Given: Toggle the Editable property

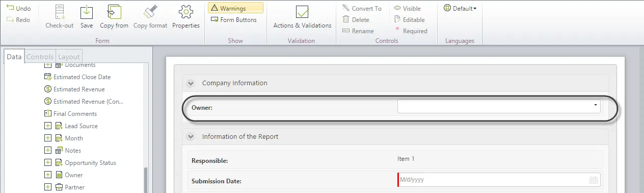Looking at the screenshot, I should point(410,20).
